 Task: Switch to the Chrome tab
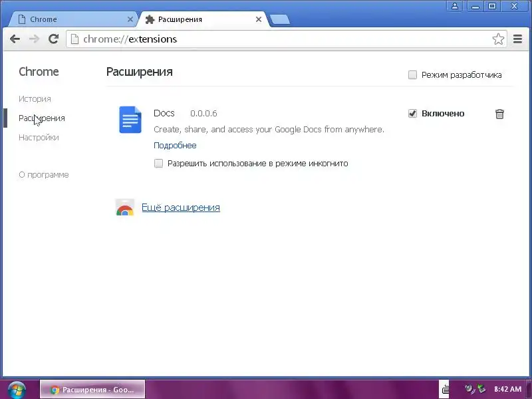73,19
